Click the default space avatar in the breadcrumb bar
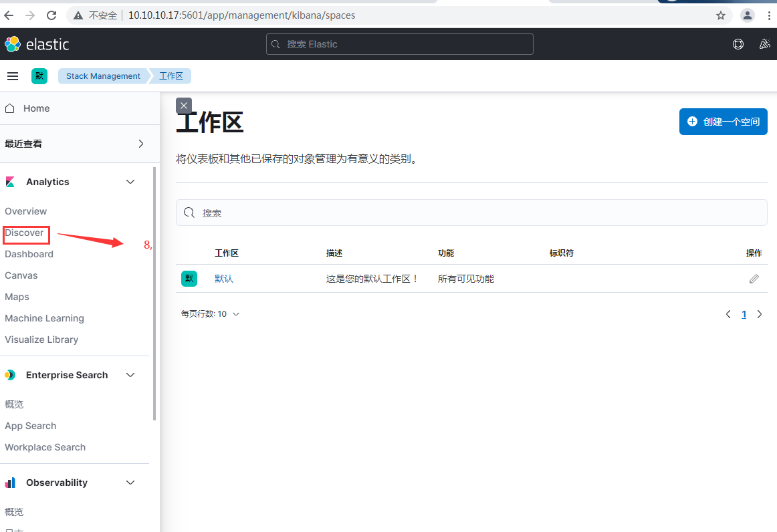The height and width of the screenshot is (532, 777). (x=39, y=76)
